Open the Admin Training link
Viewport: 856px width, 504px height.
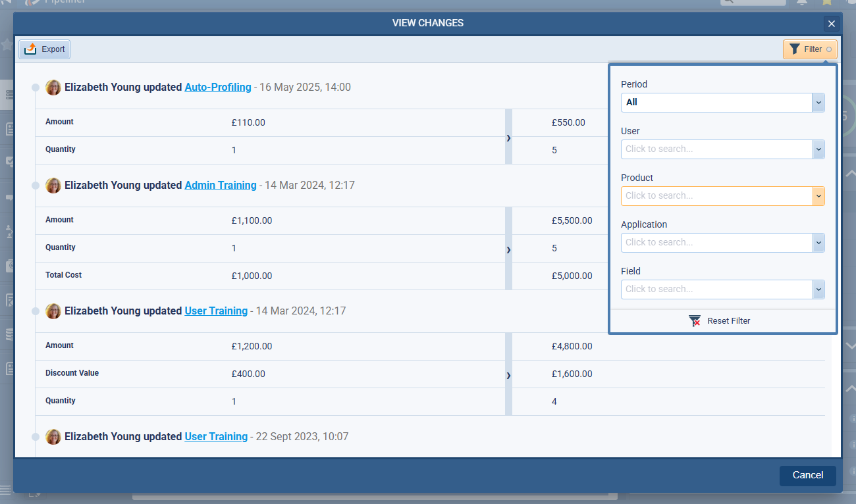(220, 186)
